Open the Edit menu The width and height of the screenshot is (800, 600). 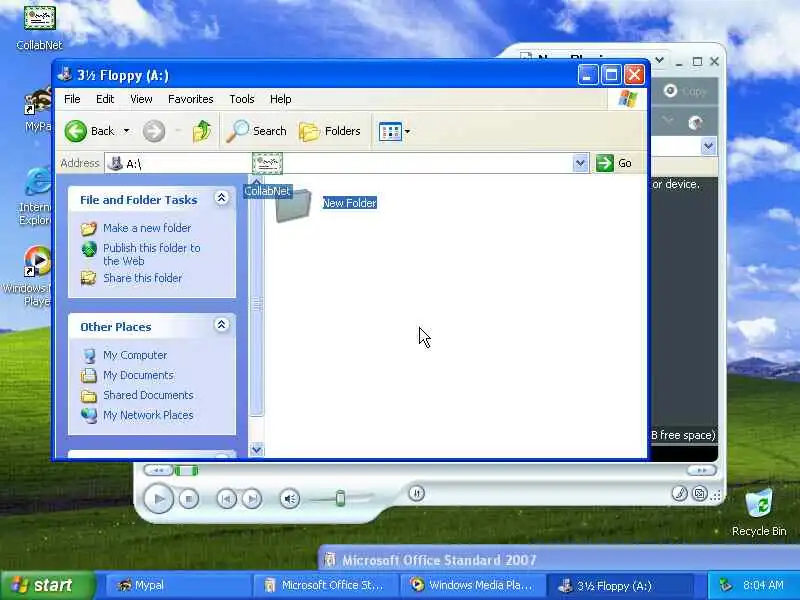[105, 99]
